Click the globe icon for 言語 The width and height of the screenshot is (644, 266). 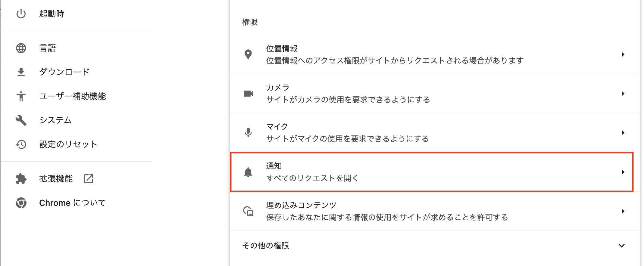(21, 48)
